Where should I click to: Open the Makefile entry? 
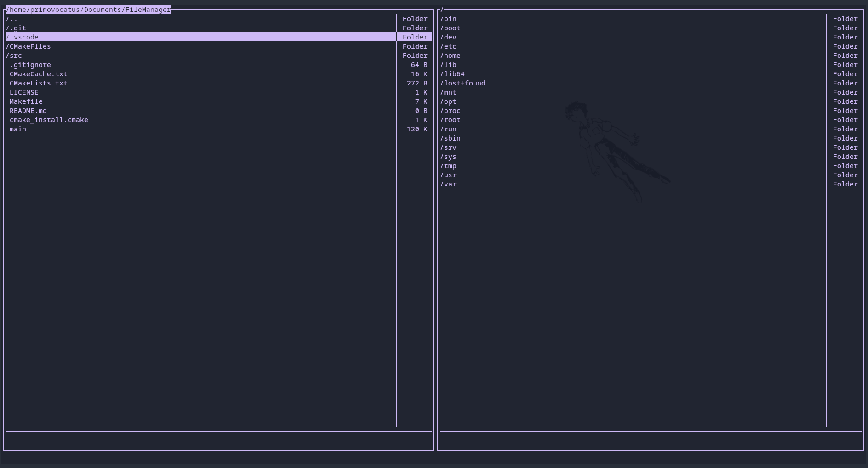[x=26, y=101]
